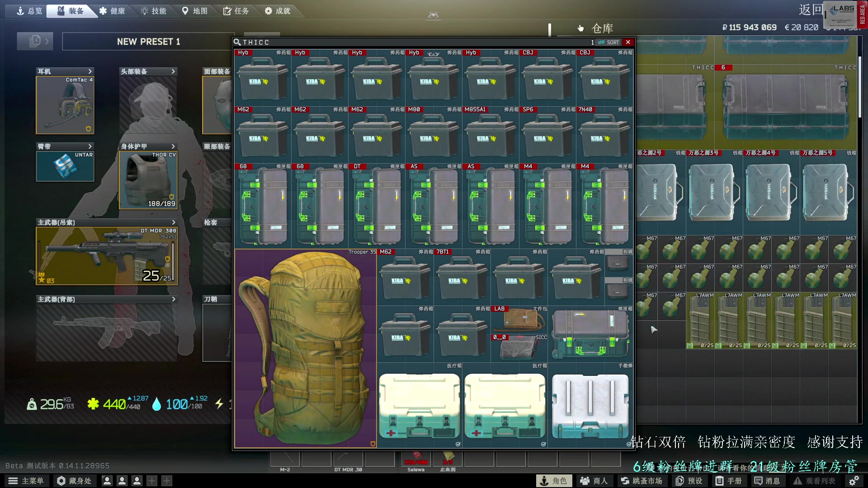Expand the 耳机 headset slot arrow
Screen dimensions: 868x488
pos(90,71)
